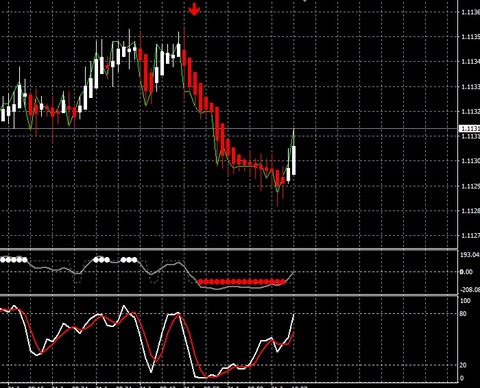Click the 1.1134 price scale label
This screenshot has height=388, width=480.
[x=470, y=62]
